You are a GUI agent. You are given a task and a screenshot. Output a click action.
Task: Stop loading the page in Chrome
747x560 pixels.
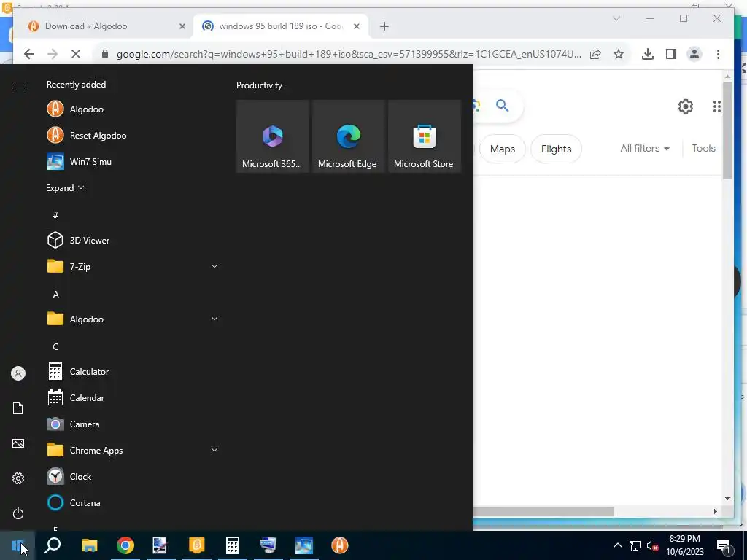coord(75,54)
